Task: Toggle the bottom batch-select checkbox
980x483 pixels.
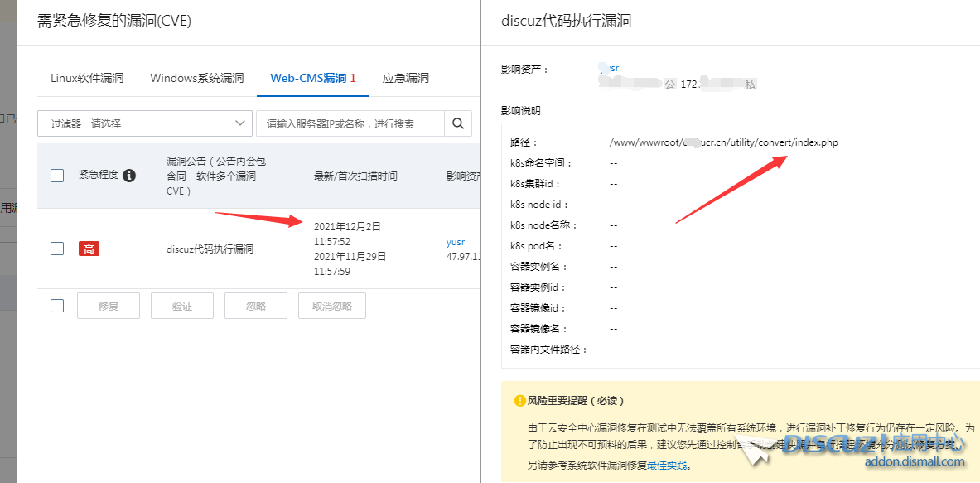Action: click(x=57, y=306)
